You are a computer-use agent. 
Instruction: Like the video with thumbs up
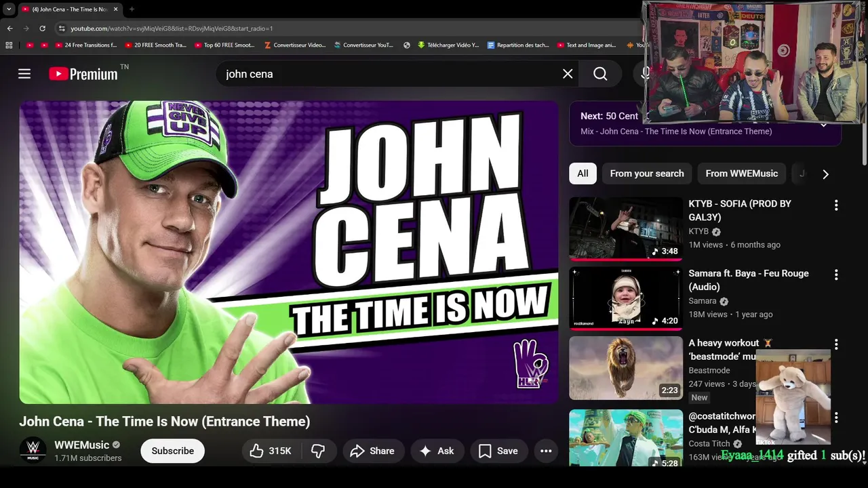pyautogui.click(x=271, y=451)
